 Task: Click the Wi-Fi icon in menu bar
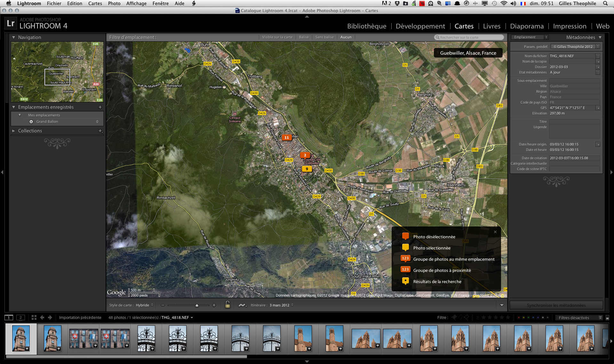click(504, 4)
